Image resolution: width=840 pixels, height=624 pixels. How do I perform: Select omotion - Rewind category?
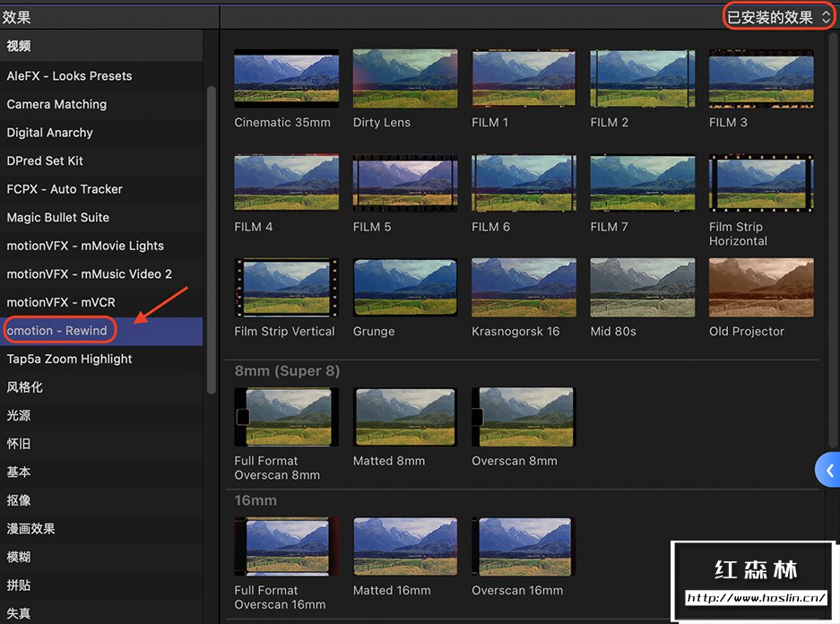[x=101, y=331]
